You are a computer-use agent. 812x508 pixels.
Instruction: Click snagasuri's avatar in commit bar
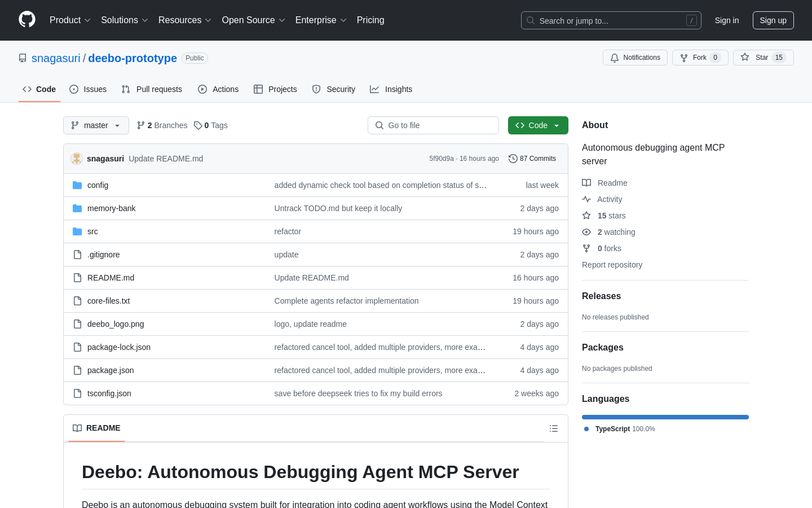(77, 159)
